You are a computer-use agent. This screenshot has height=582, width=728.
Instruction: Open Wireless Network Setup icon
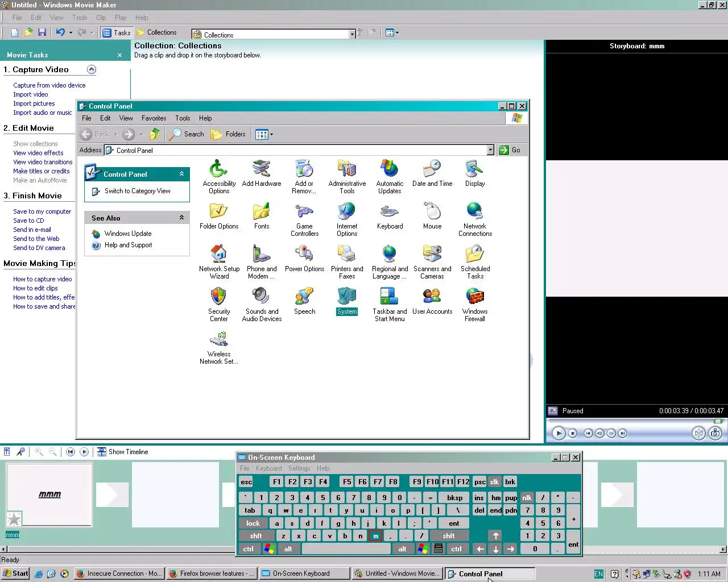tap(219, 347)
